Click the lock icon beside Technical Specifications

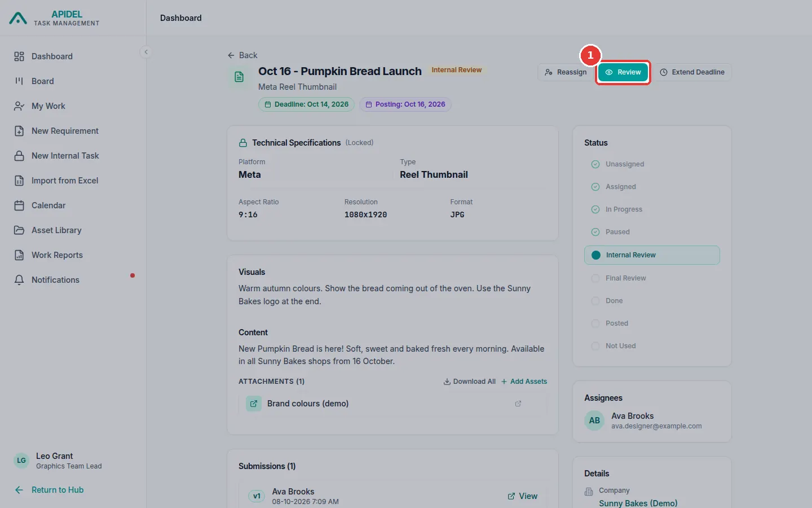[x=243, y=143]
